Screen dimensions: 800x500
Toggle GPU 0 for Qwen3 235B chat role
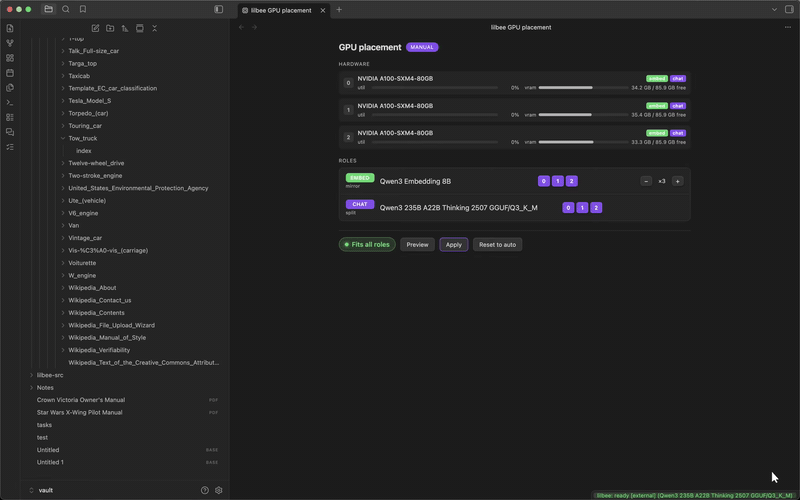[x=568, y=208]
